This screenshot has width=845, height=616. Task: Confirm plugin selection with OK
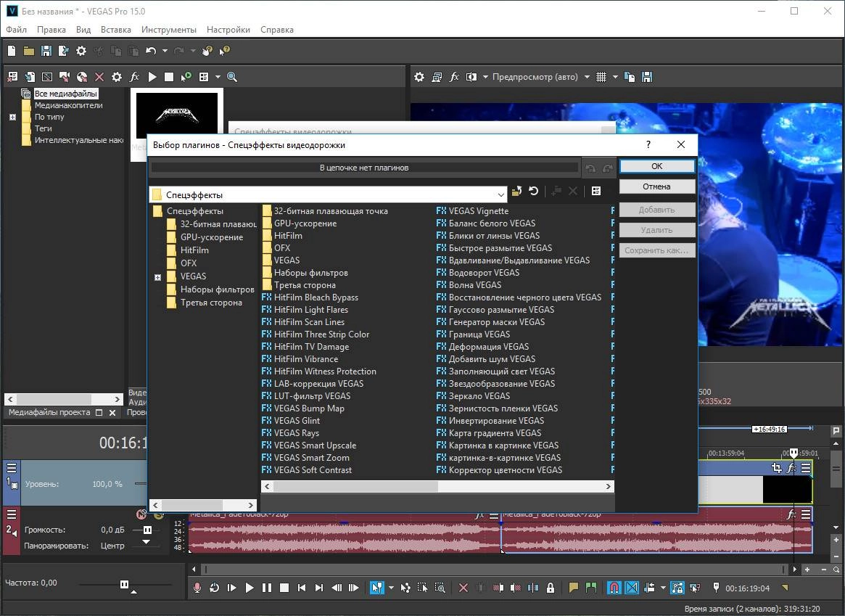pos(657,166)
